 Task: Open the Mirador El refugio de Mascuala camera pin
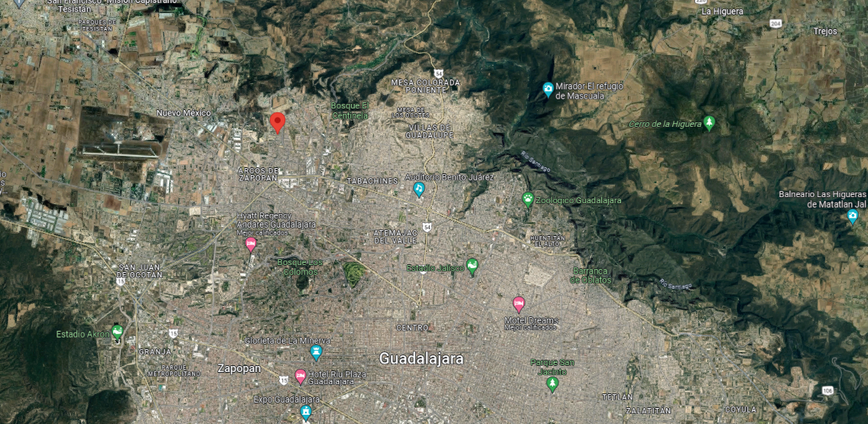click(x=548, y=89)
